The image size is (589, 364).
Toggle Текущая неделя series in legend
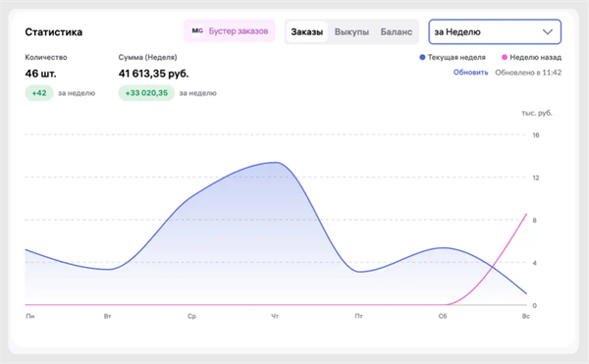click(453, 58)
